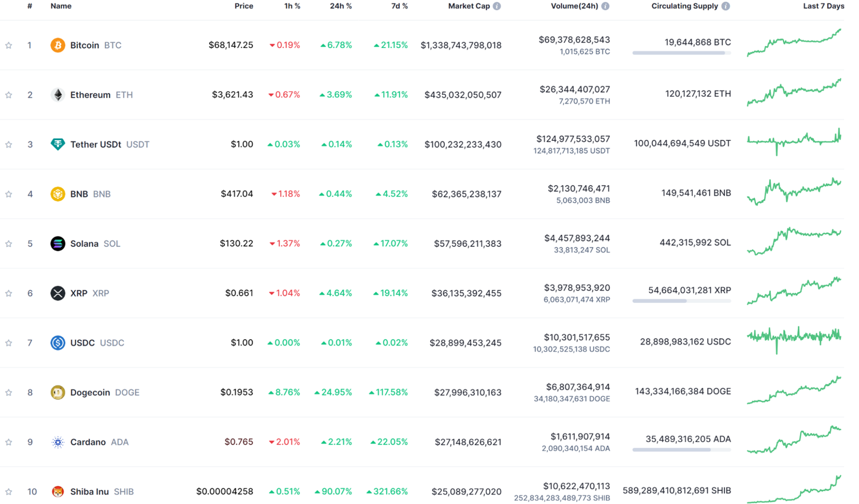Open the USDC coin name link
The width and height of the screenshot is (859, 504).
tap(82, 342)
